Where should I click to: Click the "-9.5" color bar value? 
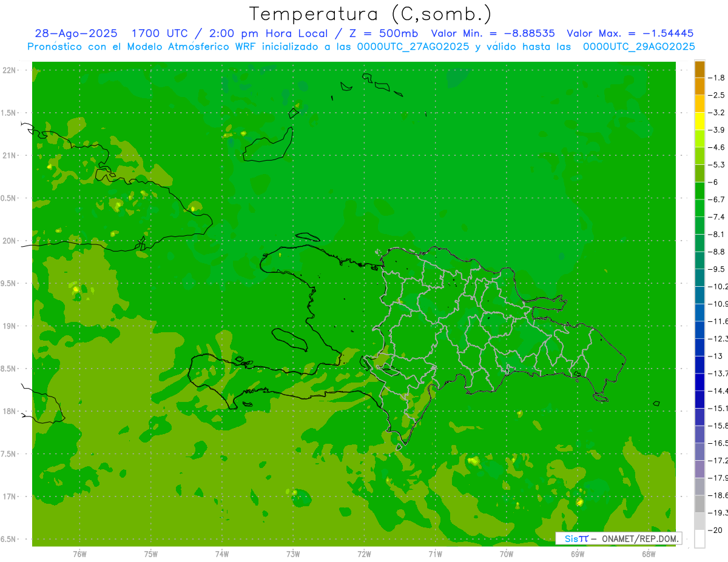pos(716,269)
